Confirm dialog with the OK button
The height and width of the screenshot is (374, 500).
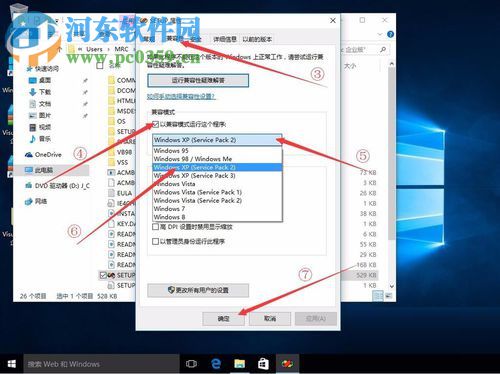point(223,319)
